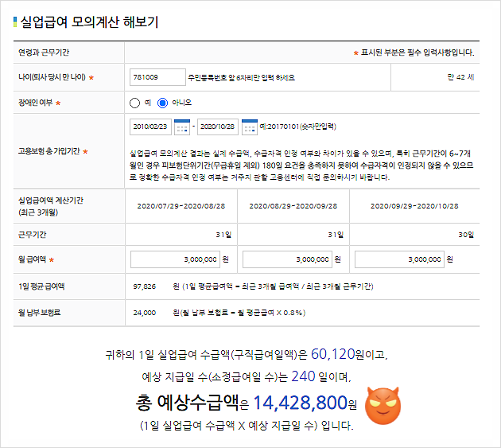The width and height of the screenshot is (501, 448).
Task: Click end date field 2020/10/28
Action: pos(218,127)
